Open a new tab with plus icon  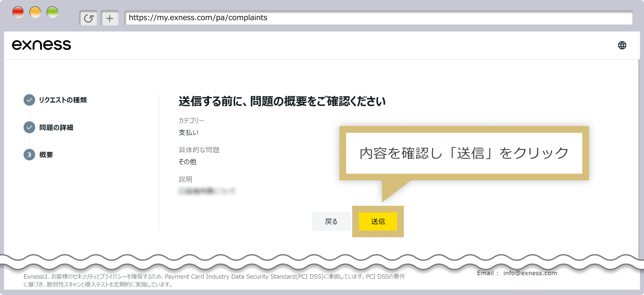click(110, 18)
